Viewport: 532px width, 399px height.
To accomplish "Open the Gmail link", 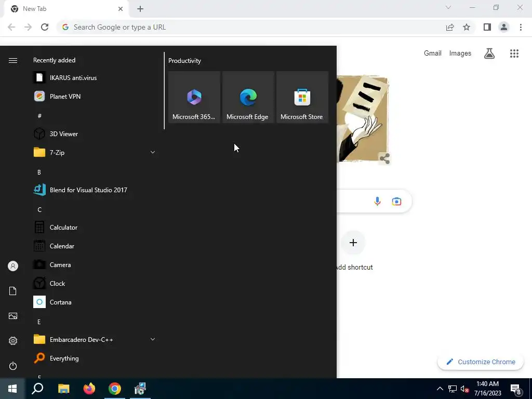I will pyautogui.click(x=433, y=54).
